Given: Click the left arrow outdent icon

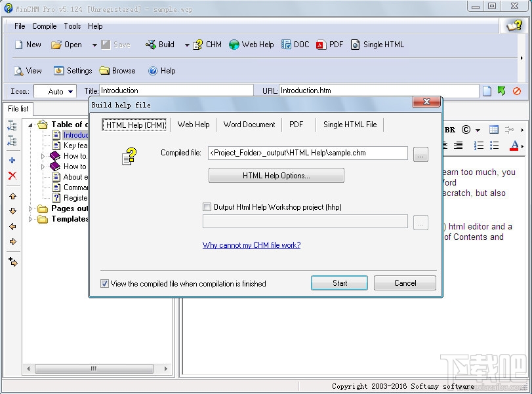Looking at the screenshot, I should point(13,226).
